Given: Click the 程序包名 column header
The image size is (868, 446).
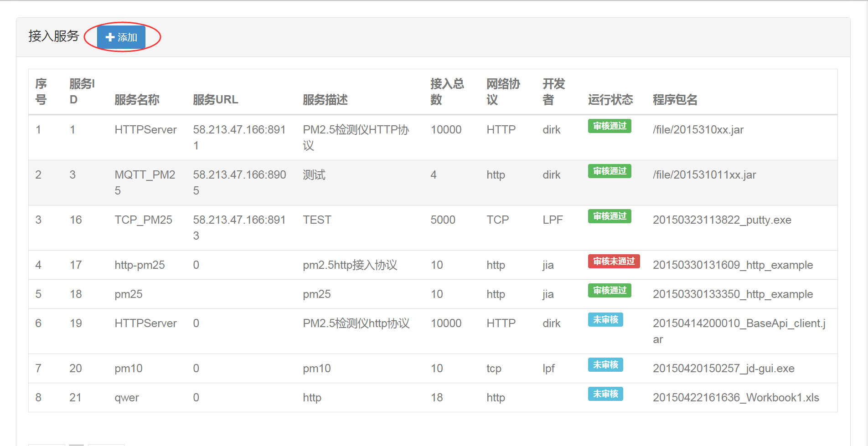Looking at the screenshot, I should pyautogui.click(x=675, y=99).
